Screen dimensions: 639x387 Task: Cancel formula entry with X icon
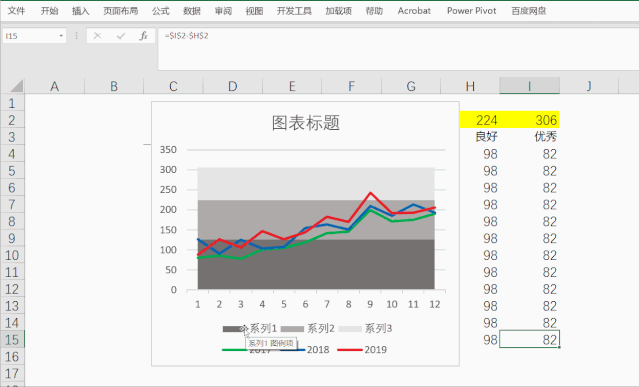pos(97,36)
